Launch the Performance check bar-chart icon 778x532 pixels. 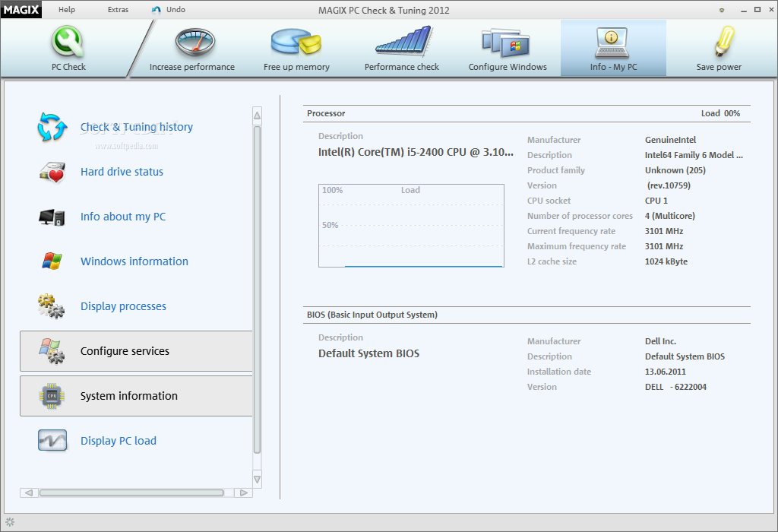[x=404, y=41]
